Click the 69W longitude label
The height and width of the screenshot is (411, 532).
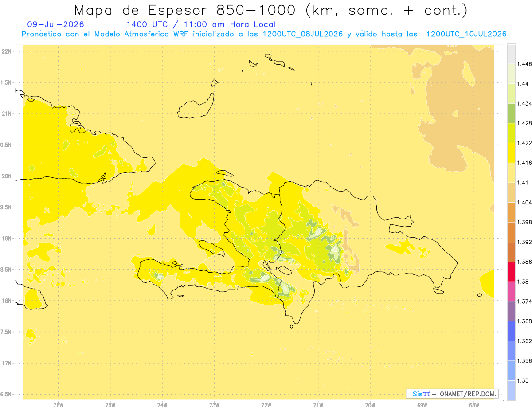coord(422,405)
